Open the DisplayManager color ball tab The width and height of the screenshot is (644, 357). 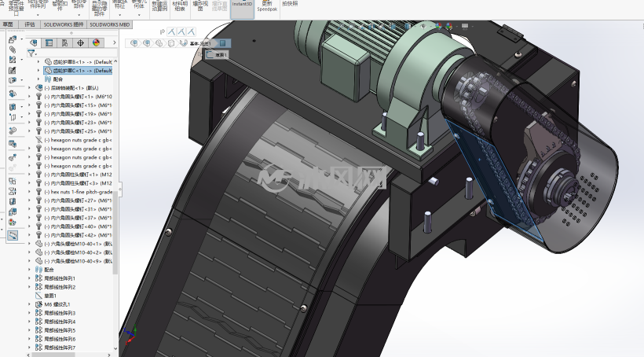click(x=96, y=42)
